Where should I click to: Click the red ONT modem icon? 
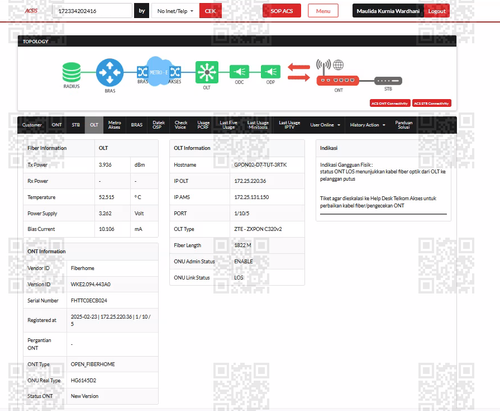[338, 81]
